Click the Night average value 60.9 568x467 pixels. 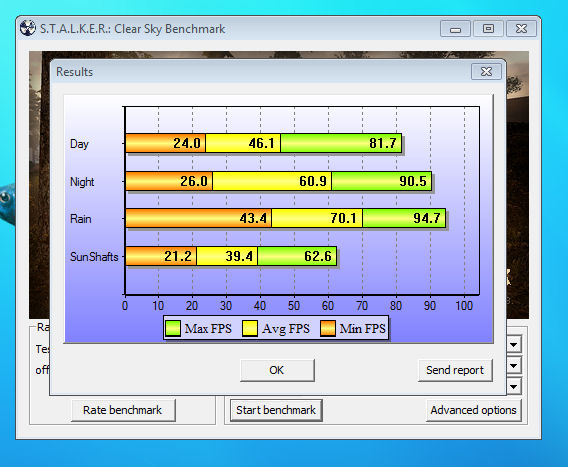(313, 181)
